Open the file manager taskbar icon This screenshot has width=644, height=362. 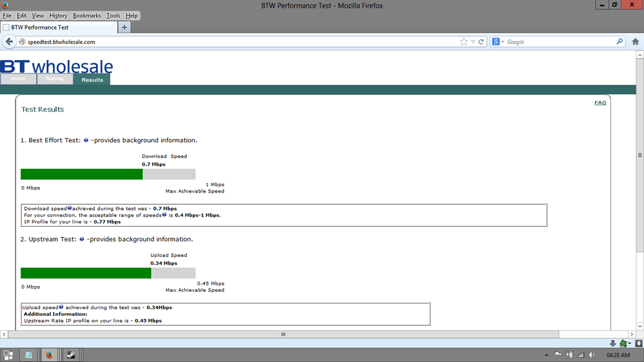click(x=28, y=355)
